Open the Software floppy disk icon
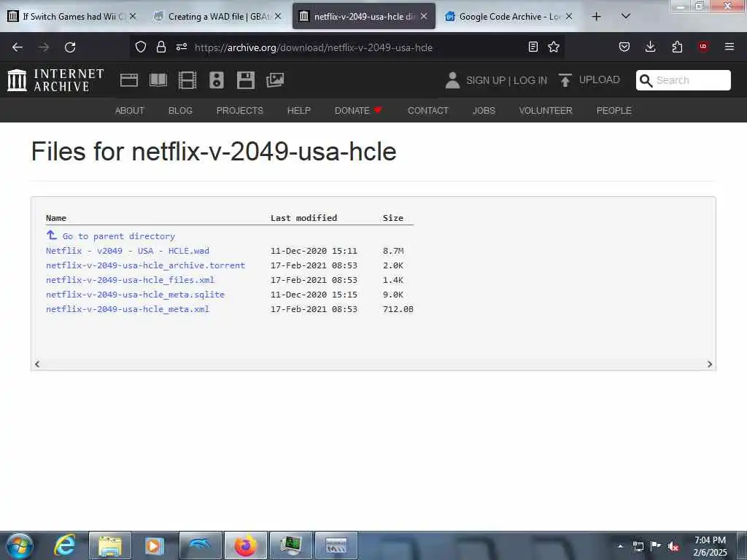 click(246, 80)
